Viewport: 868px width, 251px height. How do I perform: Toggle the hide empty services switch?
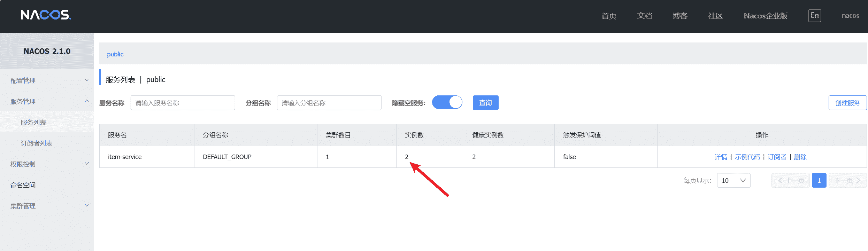coord(447,103)
